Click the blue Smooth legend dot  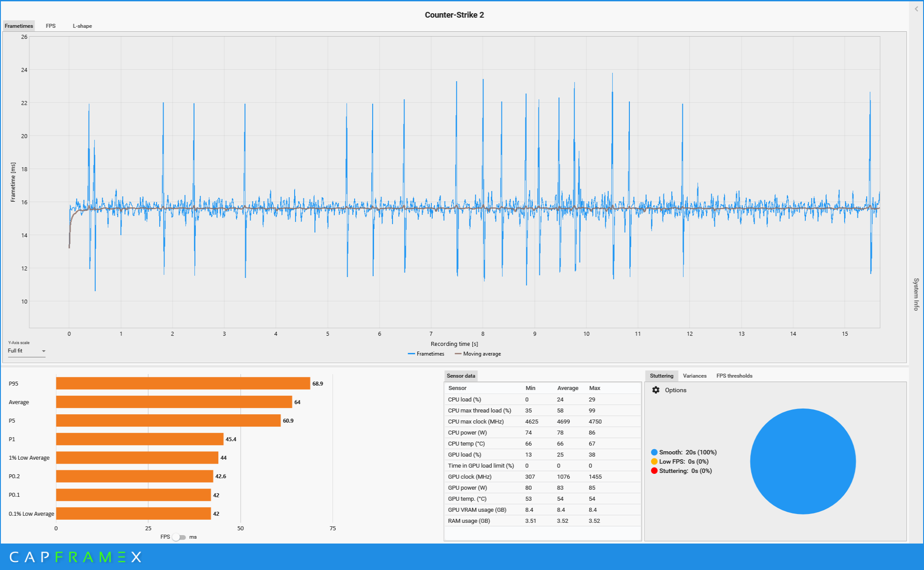point(654,452)
